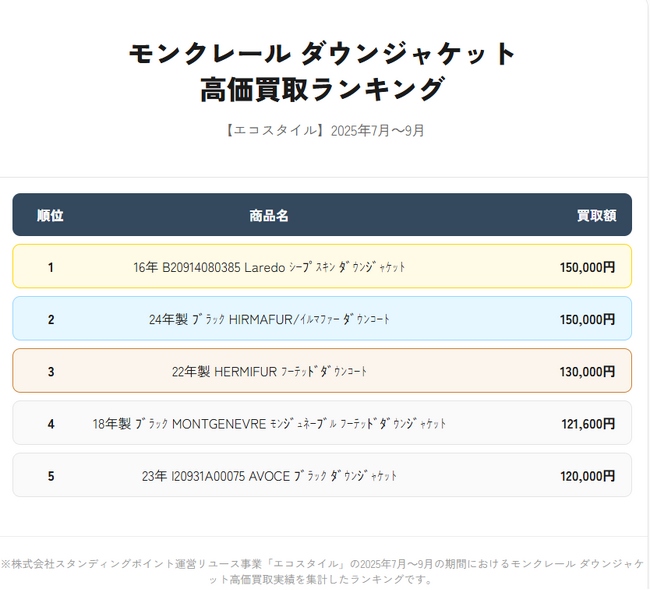Click the rank 1 price 150,000円
The image size is (650, 590).
pos(587,267)
